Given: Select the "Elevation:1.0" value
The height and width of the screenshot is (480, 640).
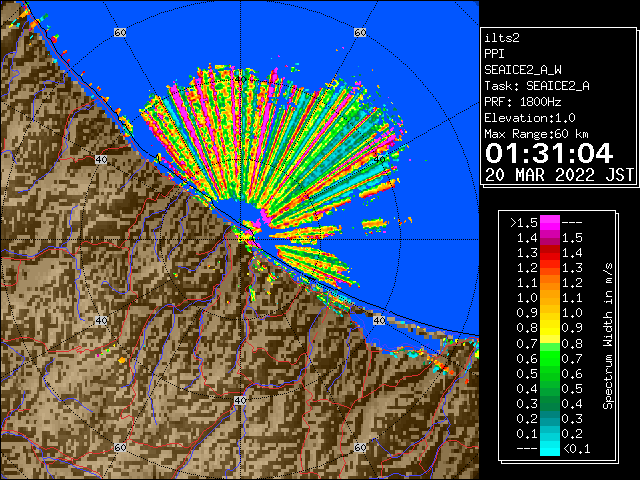Looking at the screenshot, I should 530,118.
